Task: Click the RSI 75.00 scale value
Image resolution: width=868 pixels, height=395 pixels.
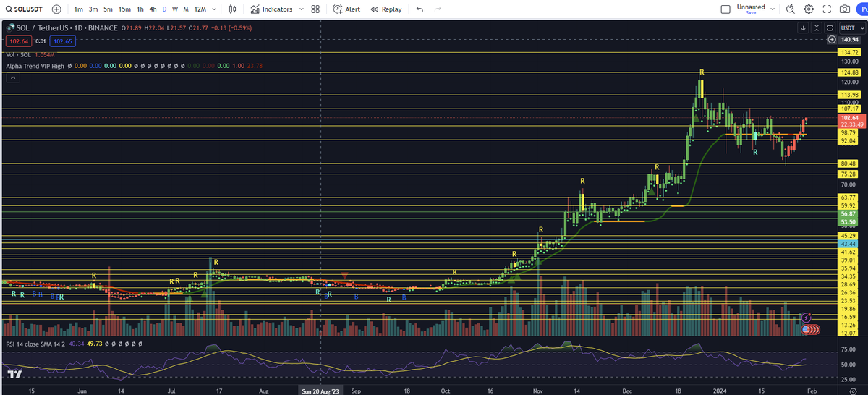Action: click(x=847, y=349)
